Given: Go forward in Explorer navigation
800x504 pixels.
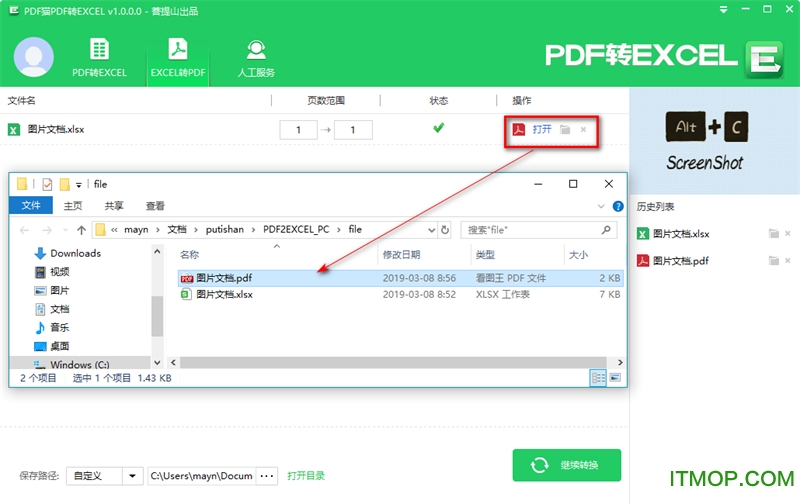Looking at the screenshot, I should [47, 230].
